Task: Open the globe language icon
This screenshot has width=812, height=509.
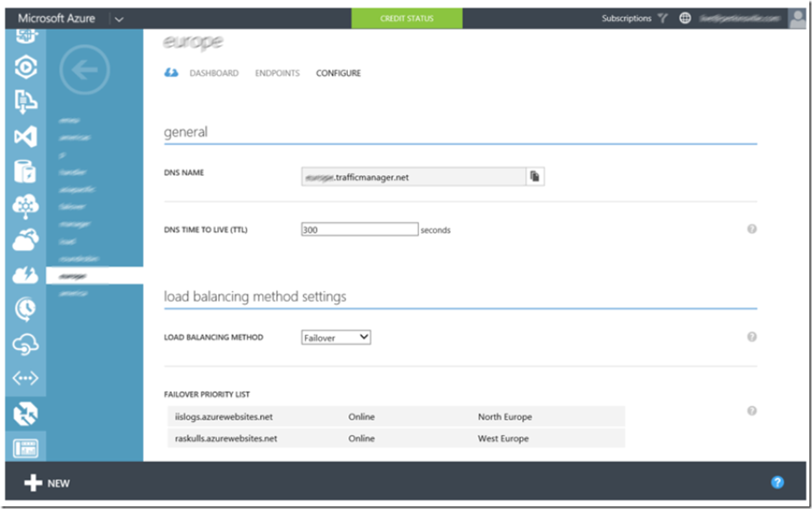Action: (x=685, y=18)
